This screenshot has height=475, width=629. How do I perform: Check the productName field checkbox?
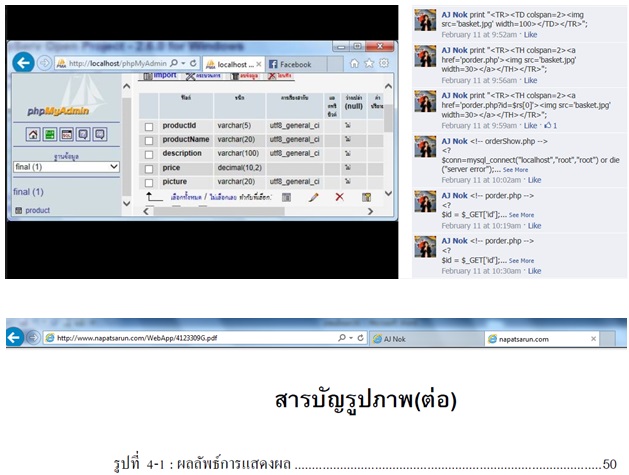point(149,140)
